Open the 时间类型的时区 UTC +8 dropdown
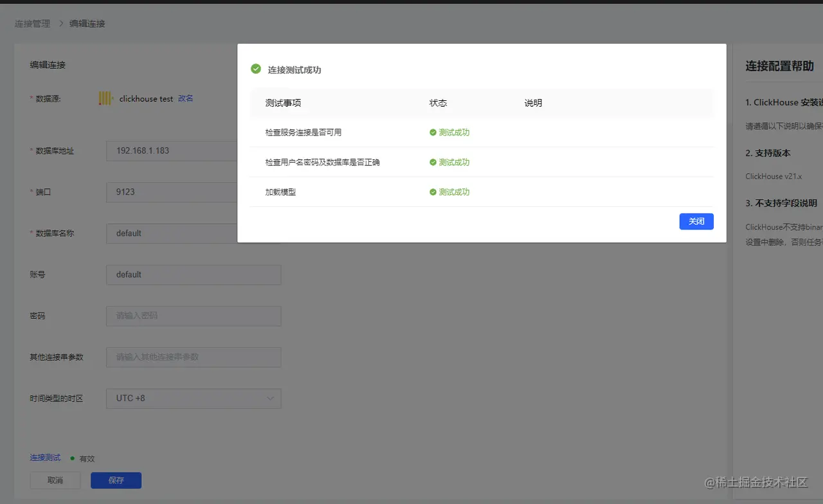823x504 pixels. tap(194, 398)
